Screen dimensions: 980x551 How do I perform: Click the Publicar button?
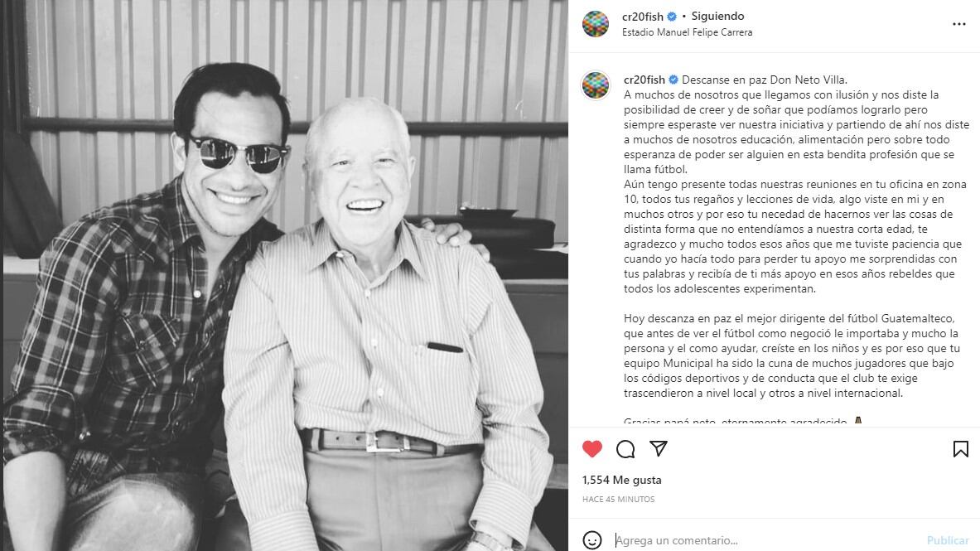[x=948, y=540]
